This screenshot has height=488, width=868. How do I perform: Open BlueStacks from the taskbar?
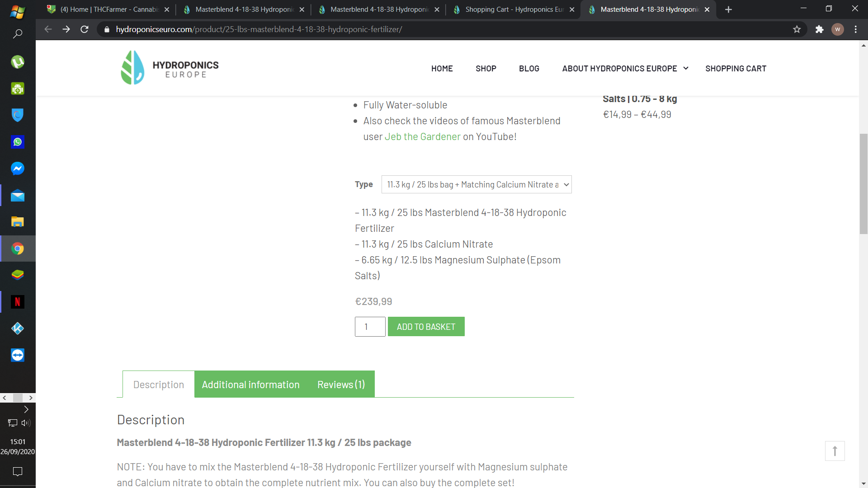click(18, 275)
